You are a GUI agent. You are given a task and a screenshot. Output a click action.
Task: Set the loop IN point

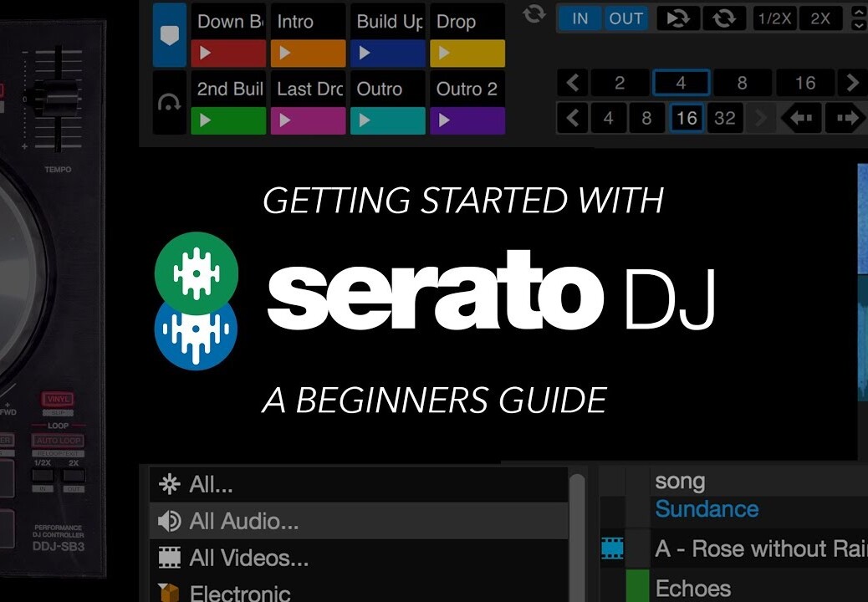[x=580, y=18]
